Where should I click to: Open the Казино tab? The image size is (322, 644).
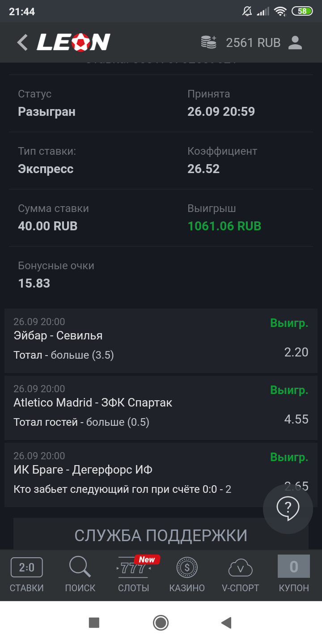tap(187, 575)
